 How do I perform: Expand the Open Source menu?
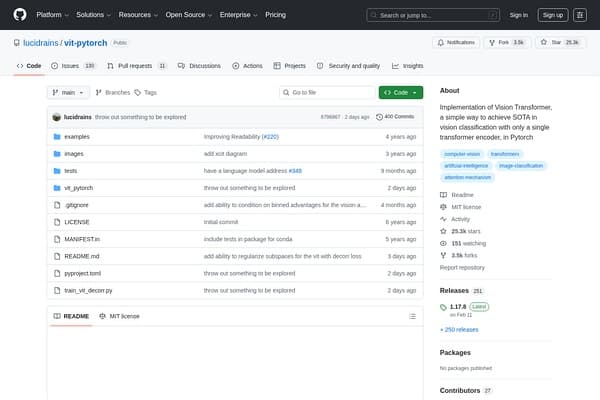point(189,15)
